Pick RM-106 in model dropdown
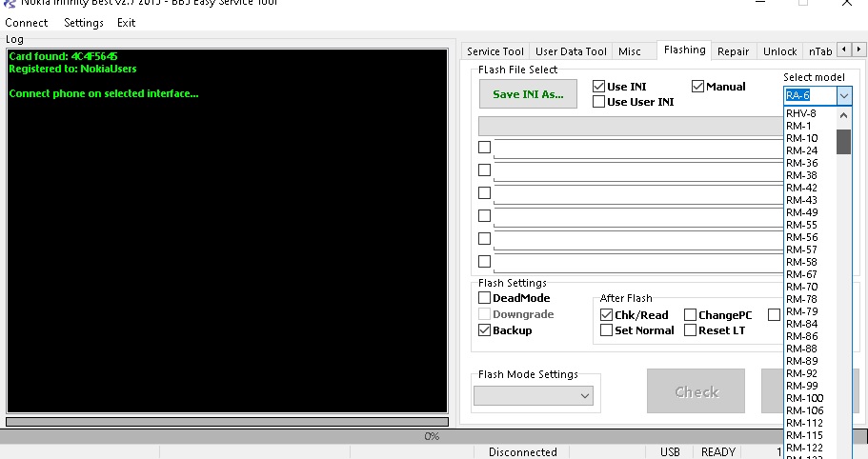This screenshot has height=459, width=868. pyautogui.click(x=812, y=410)
